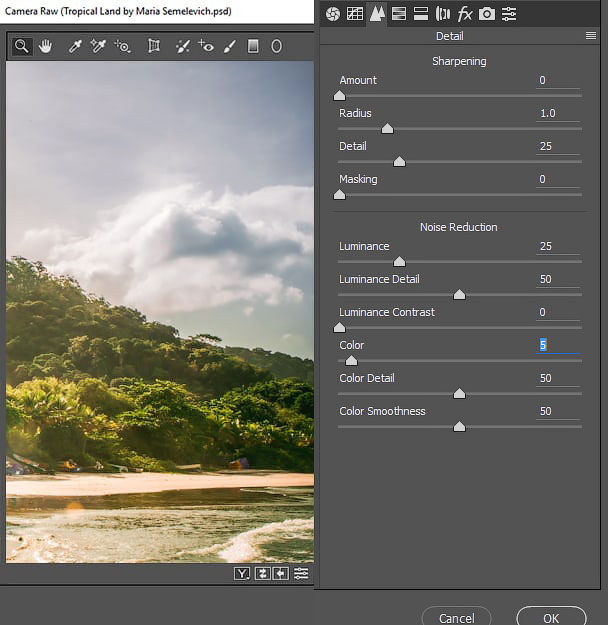Click the Luminance value field

coord(558,247)
